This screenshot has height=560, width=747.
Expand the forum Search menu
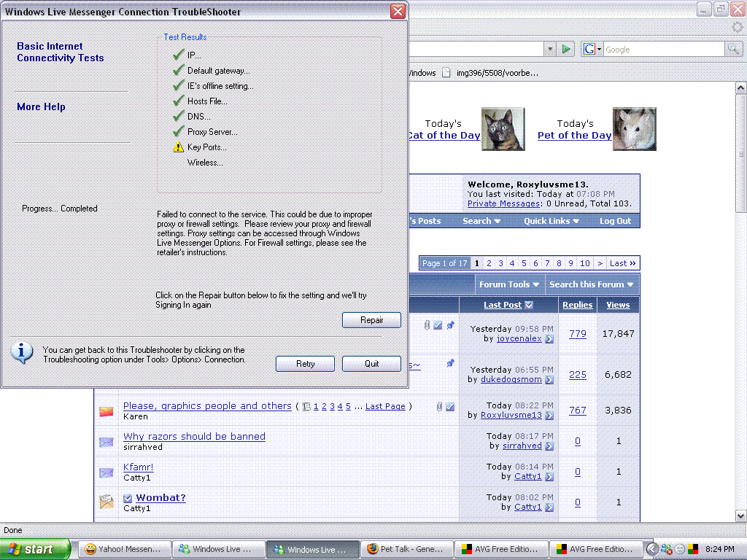(x=481, y=221)
